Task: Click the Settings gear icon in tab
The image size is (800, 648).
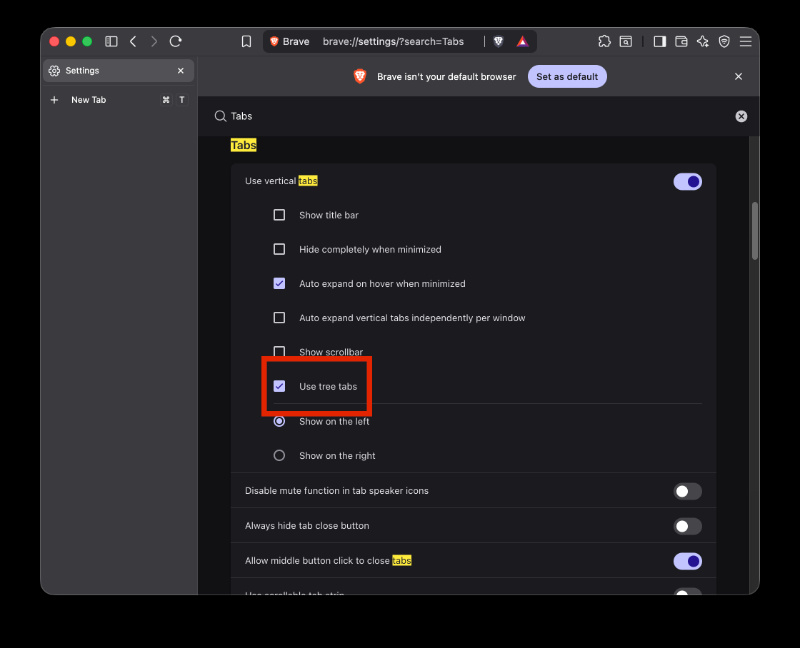Action: (54, 70)
